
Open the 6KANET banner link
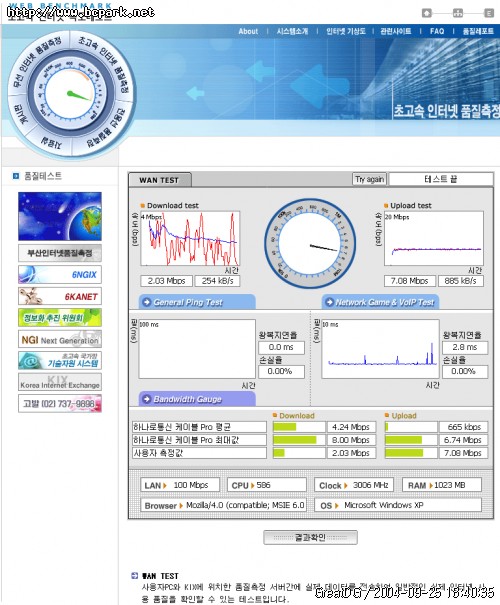60,296
